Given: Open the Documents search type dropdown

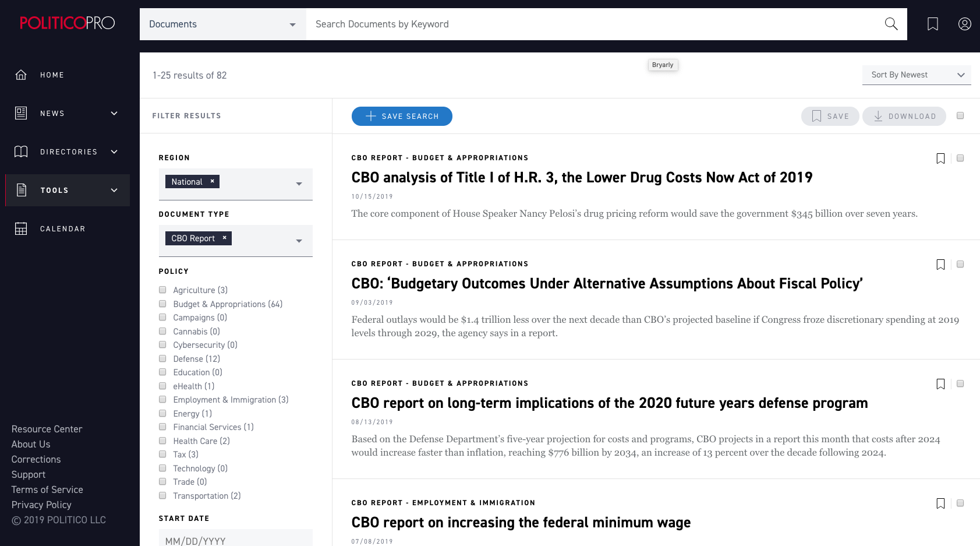Looking at the screenshot, I should click(223, 24).
